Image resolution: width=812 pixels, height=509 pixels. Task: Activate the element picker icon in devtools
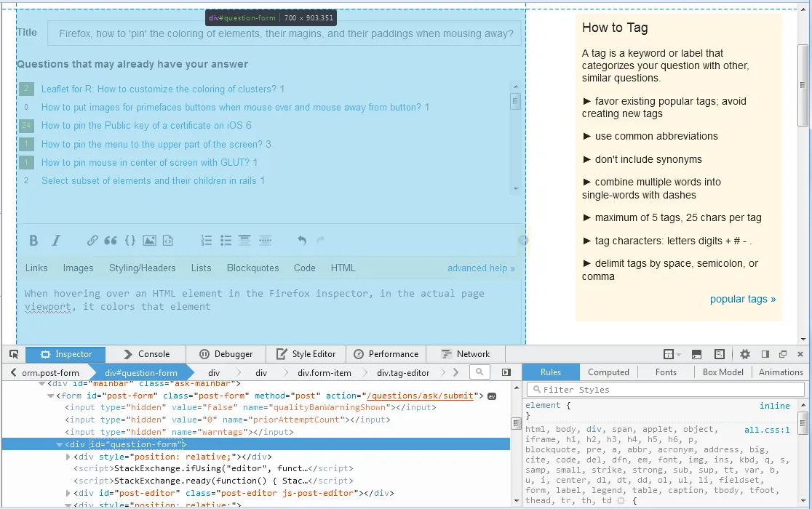click(14, 354)
